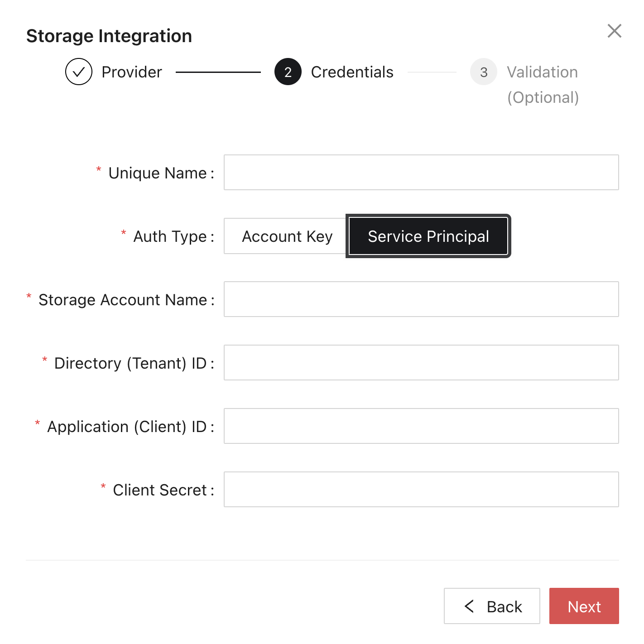Screen dimensions: 644x644
Task: Click the step 2 Credentials circle
Action: point(288,72)
